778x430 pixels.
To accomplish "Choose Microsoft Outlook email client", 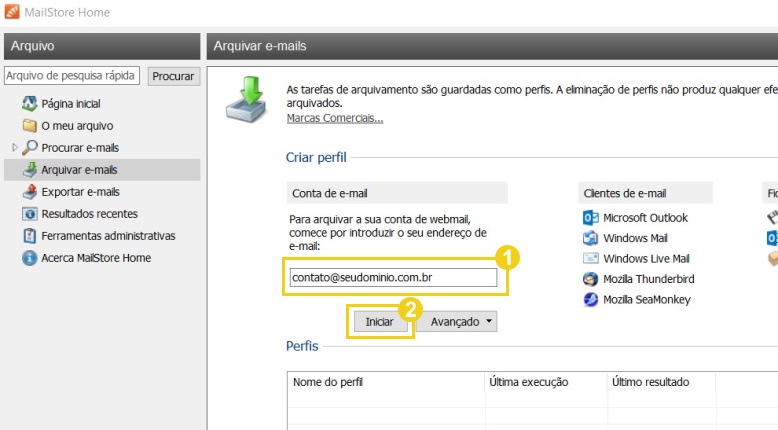I will pos(646,218).
